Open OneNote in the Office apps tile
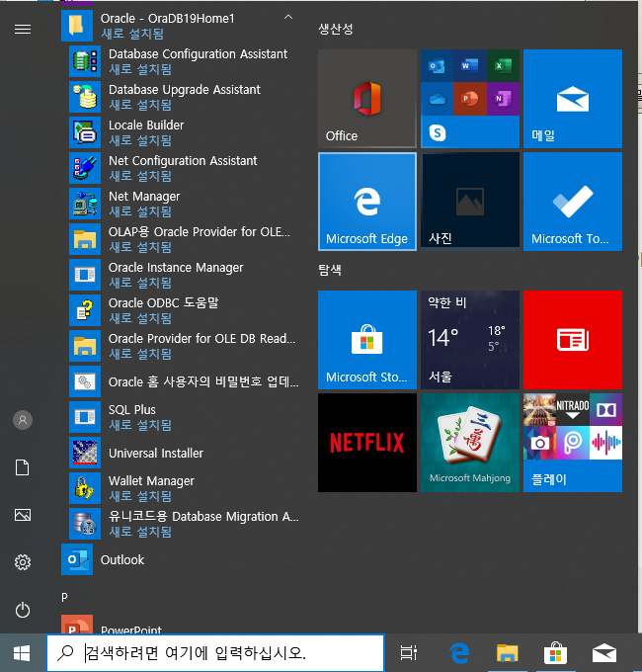Screen dimensions: 642x672 click(503, 99)
